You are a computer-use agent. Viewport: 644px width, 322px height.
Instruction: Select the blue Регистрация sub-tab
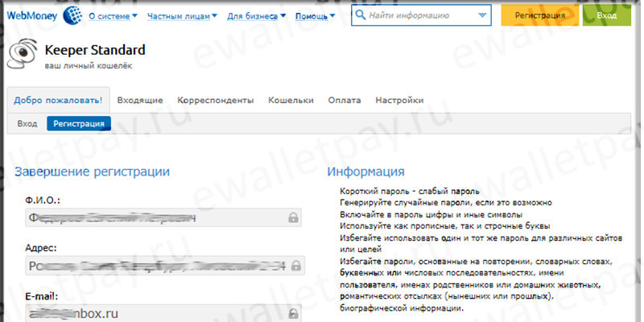click(79, 124)
